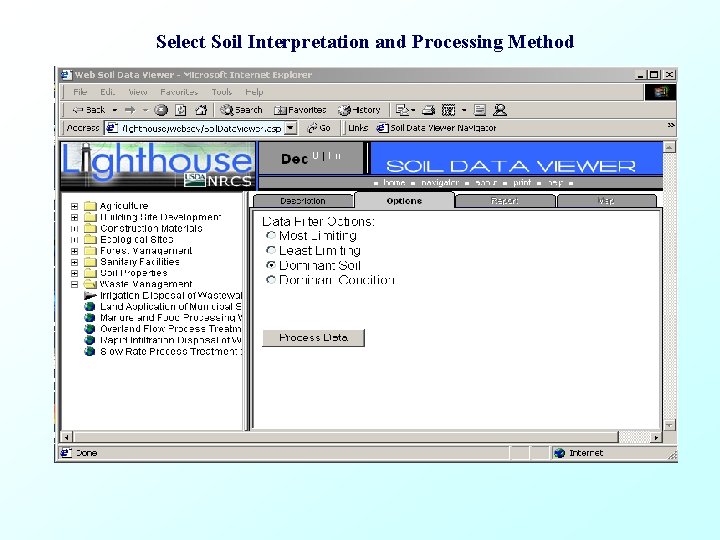Click the horizontal scrollbar right arrow
Screen dimensions: 720x540
tap(656, 437)
